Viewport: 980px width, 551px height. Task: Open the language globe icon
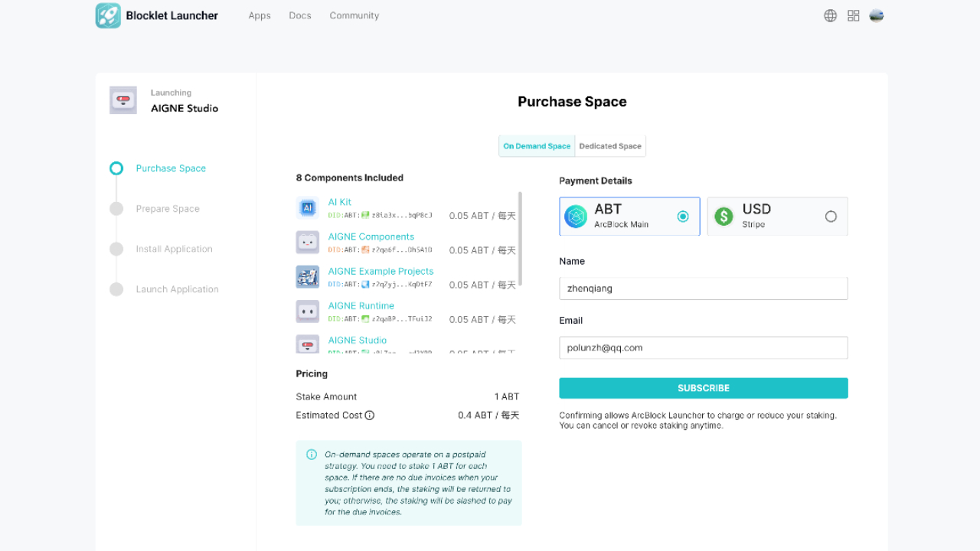(x=830, y=15)
